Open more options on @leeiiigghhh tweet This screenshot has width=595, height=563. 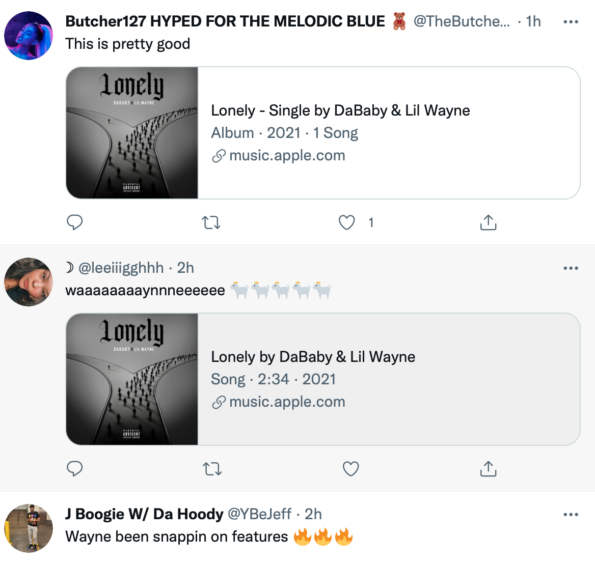click(x=571, y=268)
